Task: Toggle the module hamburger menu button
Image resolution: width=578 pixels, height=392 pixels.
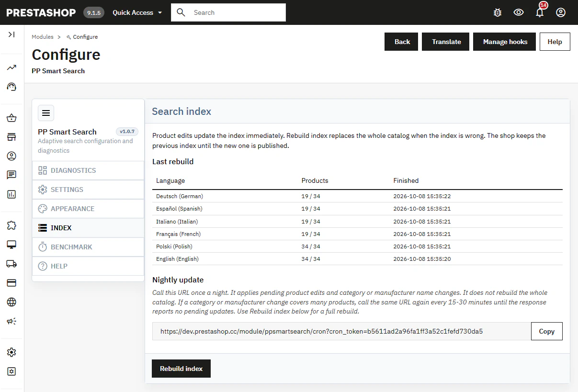Action: pos(46,113)
